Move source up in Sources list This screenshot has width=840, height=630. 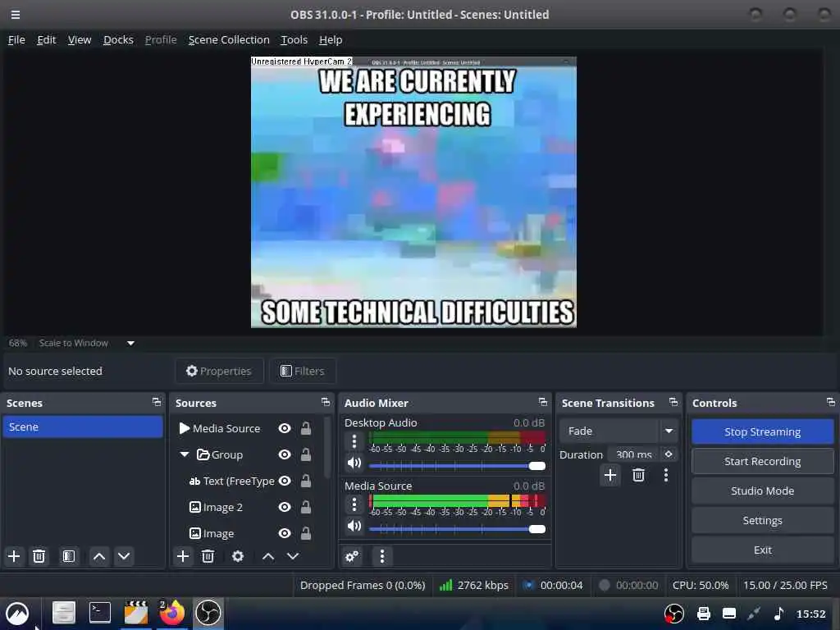(268, 556)
